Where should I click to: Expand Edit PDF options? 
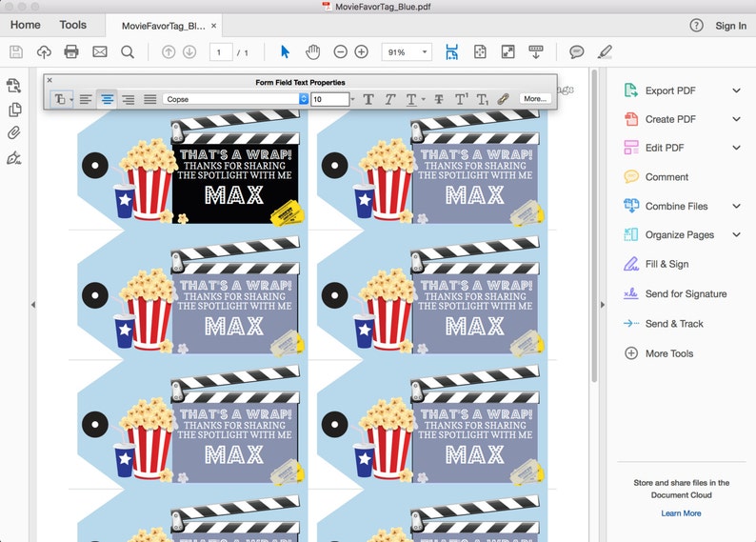(736, 148)
